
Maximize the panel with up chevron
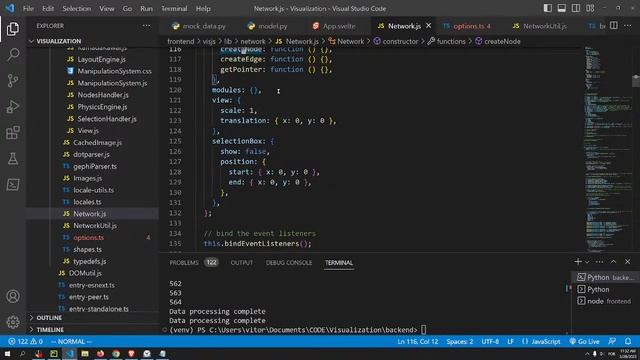613,262
